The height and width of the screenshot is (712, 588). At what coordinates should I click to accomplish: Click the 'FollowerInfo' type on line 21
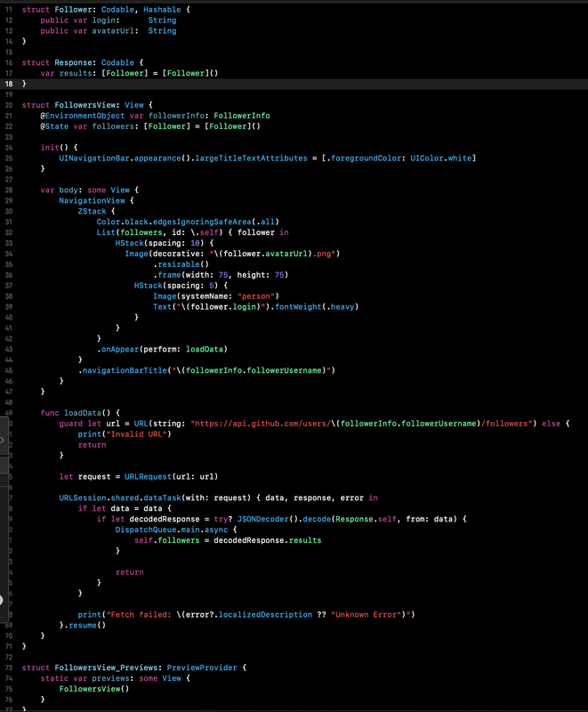[242, 116]
